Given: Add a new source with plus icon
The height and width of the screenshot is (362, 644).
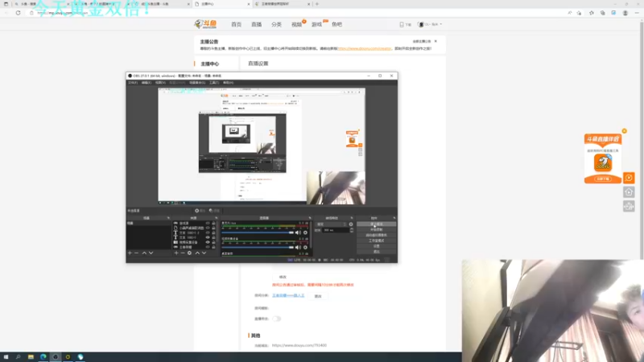Looking at the screenshot, I should (176, 253).
